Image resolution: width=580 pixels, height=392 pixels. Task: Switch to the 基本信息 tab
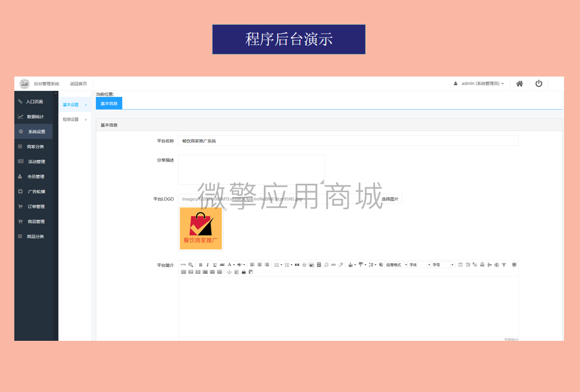pos(109,103)
